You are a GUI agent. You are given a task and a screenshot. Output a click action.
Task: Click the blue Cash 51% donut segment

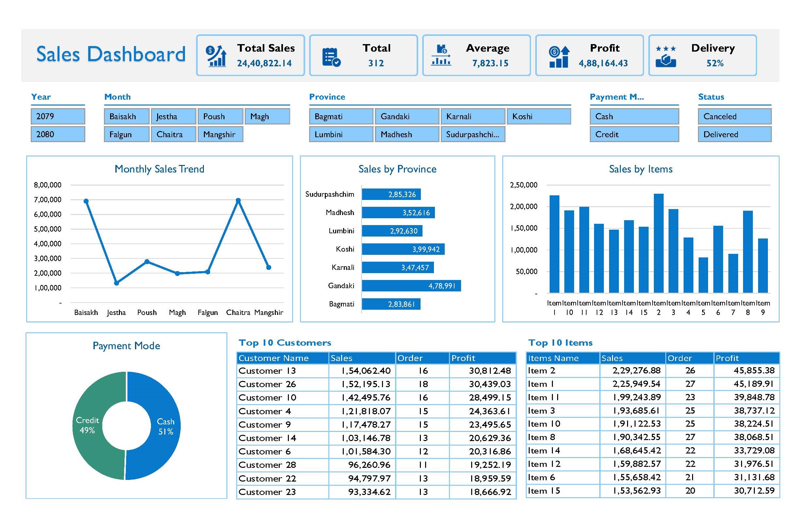point(166,426)
